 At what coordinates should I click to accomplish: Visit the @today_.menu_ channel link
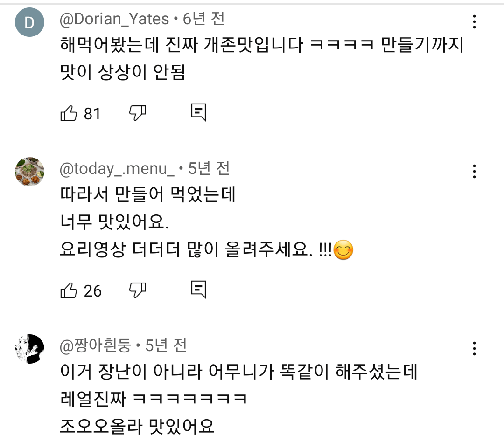tap(117, 169)
